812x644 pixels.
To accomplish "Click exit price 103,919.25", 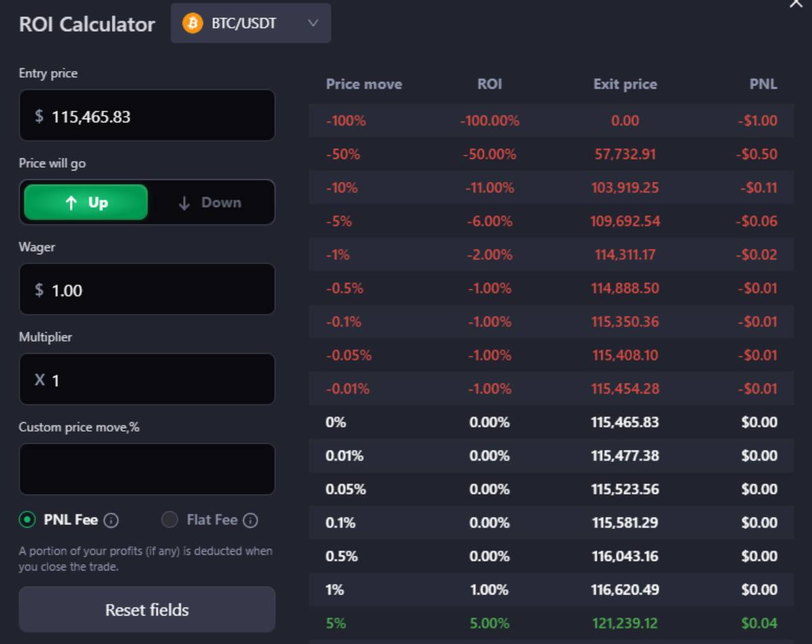I will click(625, 188).
